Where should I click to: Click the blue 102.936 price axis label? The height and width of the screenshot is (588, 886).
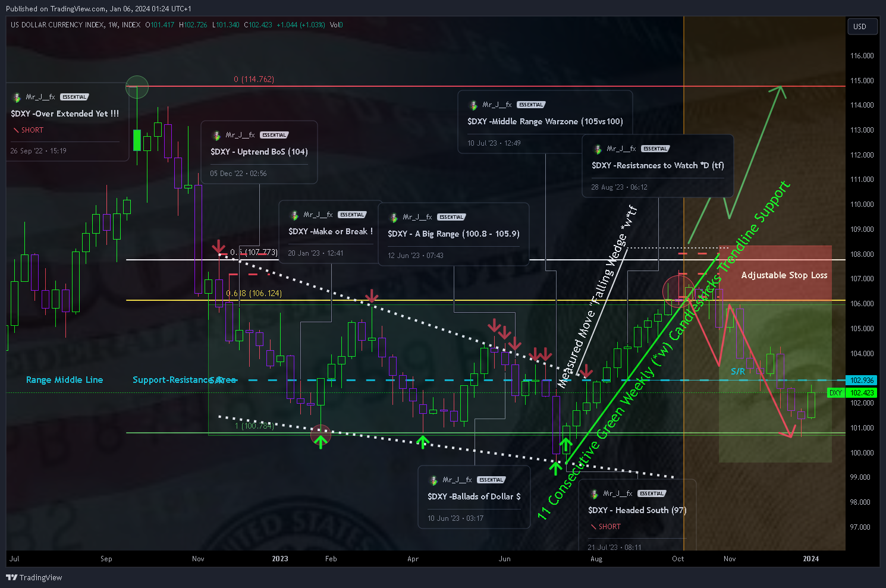click(861, 381)
